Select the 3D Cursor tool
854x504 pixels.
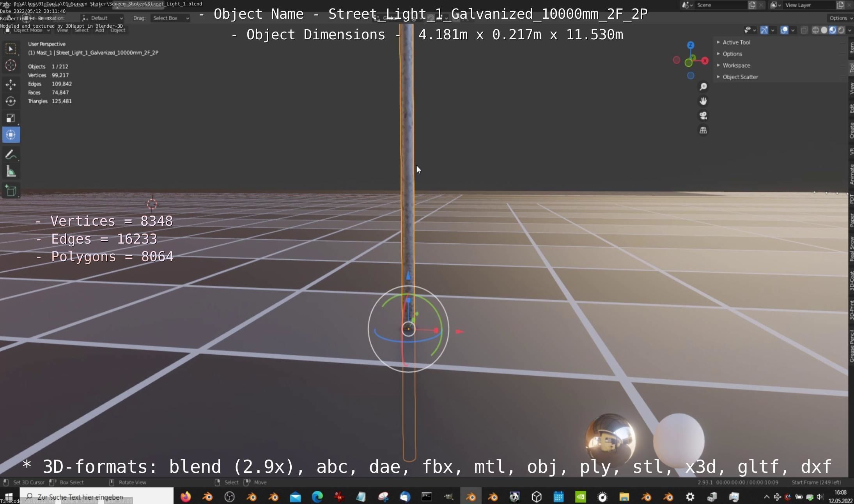coord(11,65)
